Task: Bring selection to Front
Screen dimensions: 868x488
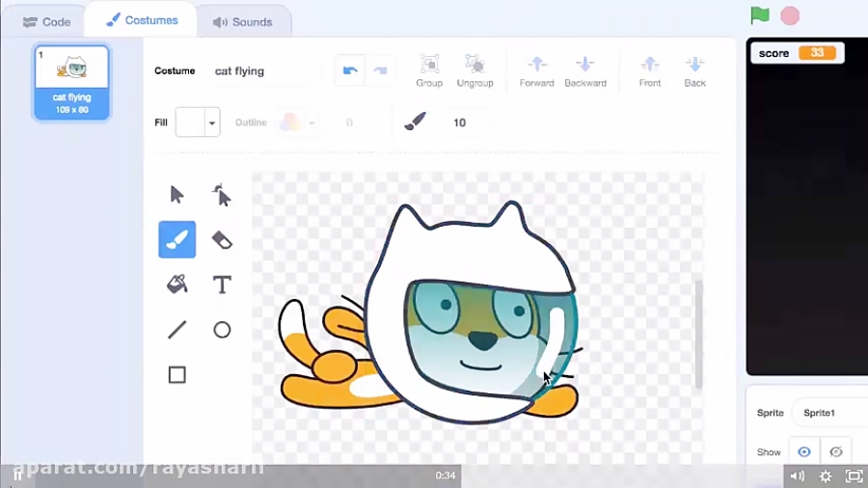Action: tap(650, 70)
